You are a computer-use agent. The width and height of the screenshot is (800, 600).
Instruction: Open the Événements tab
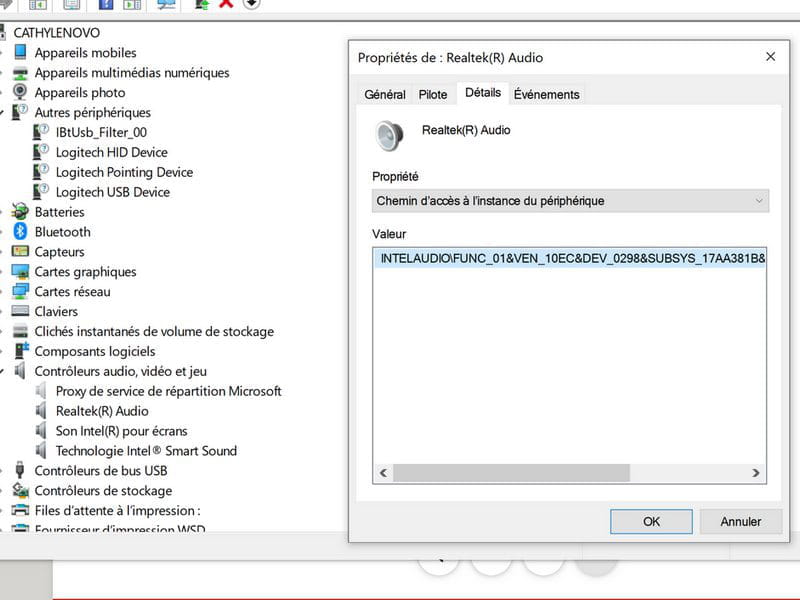(546, 94)
